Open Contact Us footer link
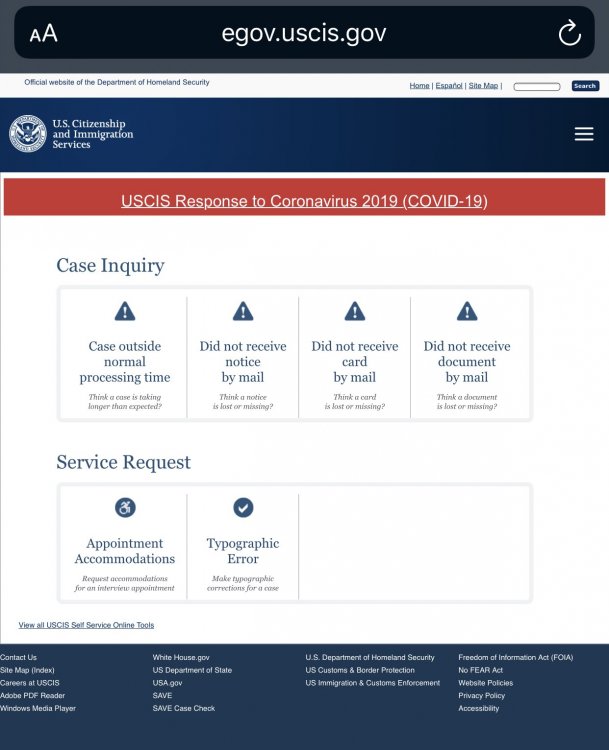Image resolution: width=609 pixels, height=750 pixels. click(x=18, y=658)
